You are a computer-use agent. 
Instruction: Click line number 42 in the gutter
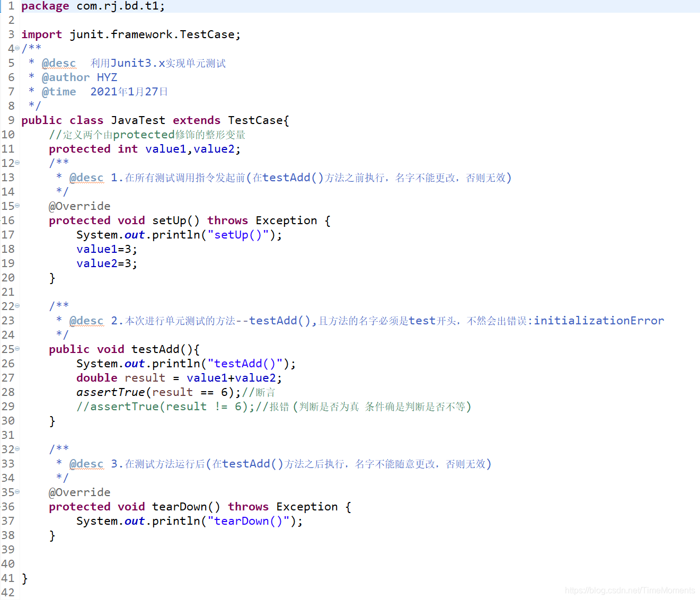coord(8,593)
